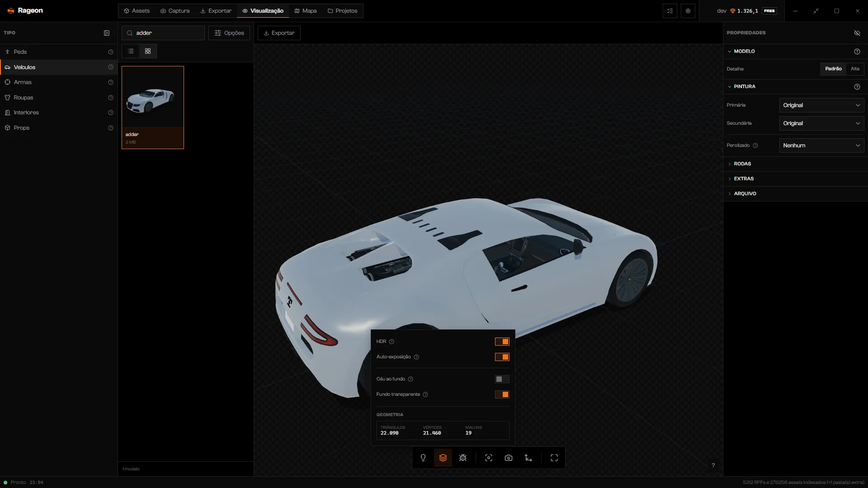
Task: Open the task checklist icon in title bar
Action: (670, 11)
